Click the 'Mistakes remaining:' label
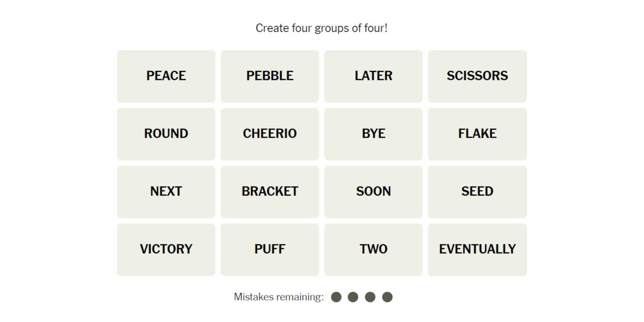This screenshot has height=322, width=644. pos(279,297)
